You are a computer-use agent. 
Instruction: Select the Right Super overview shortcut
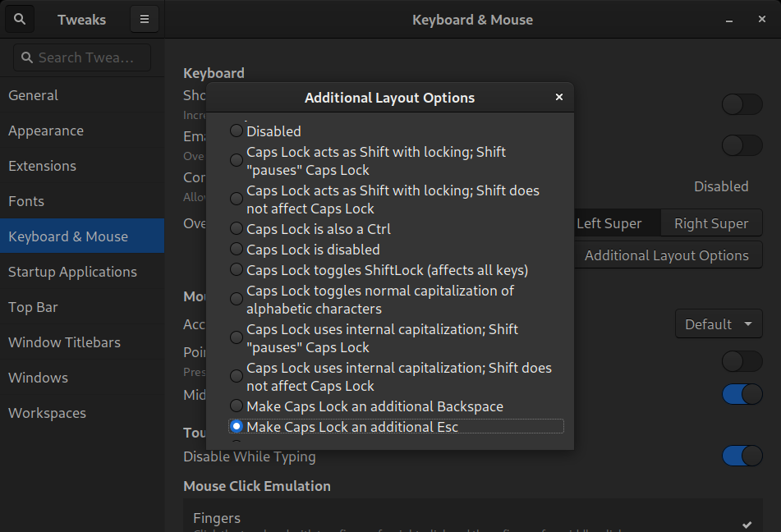710,223
